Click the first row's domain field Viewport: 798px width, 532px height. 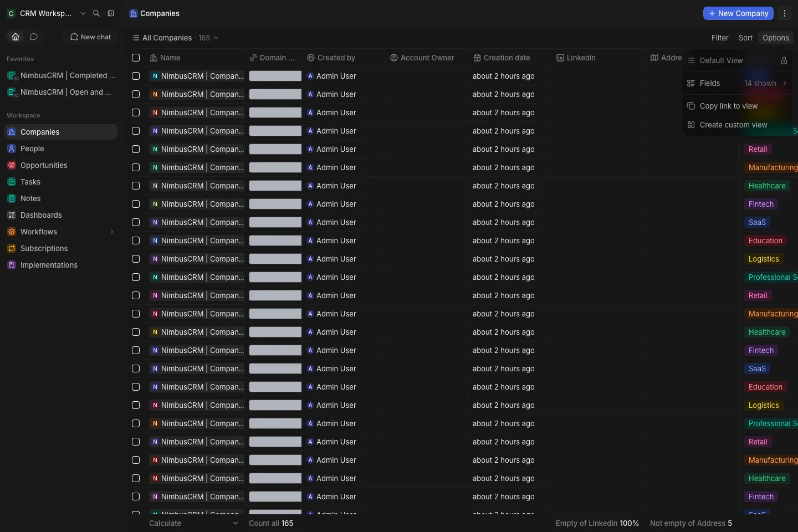point(275,76)
